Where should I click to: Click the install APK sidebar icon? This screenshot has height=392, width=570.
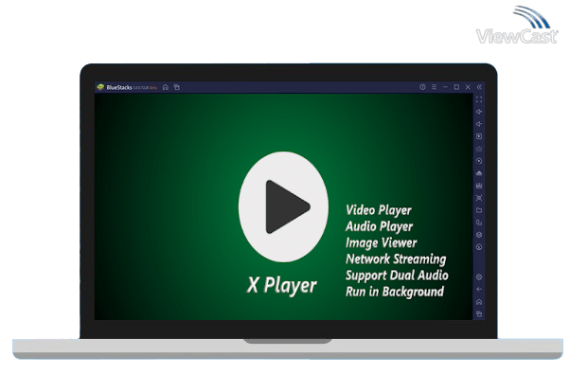click(x=479, y=173)
